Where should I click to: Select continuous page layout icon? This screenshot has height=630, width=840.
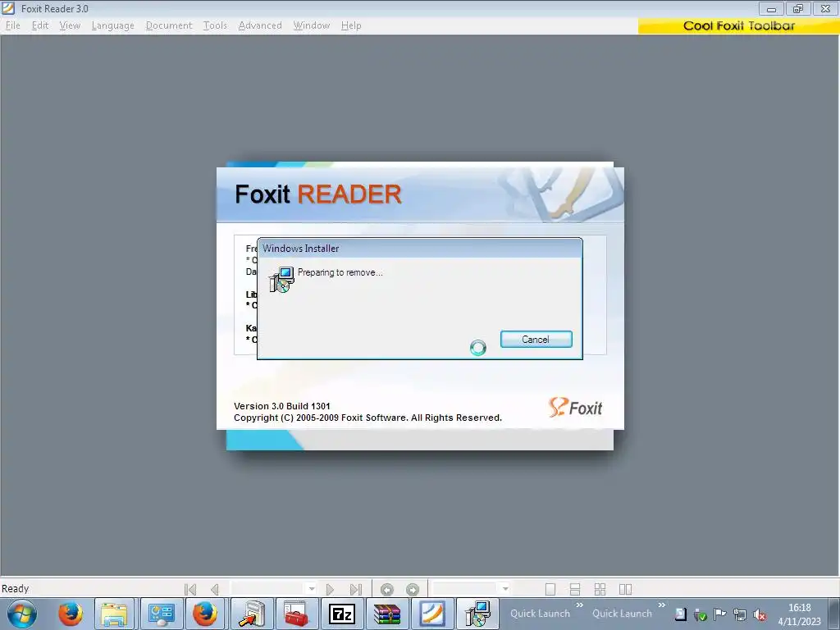click(575, 589)
